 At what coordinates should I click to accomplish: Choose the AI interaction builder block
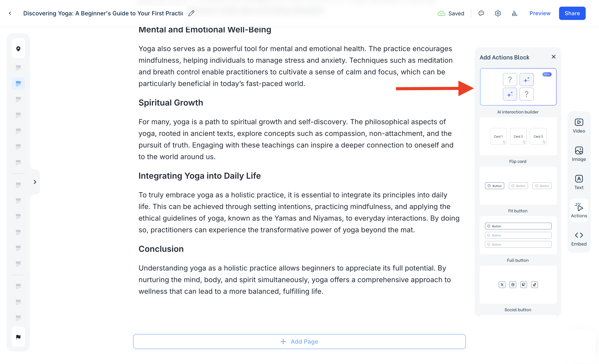point(518,87)
